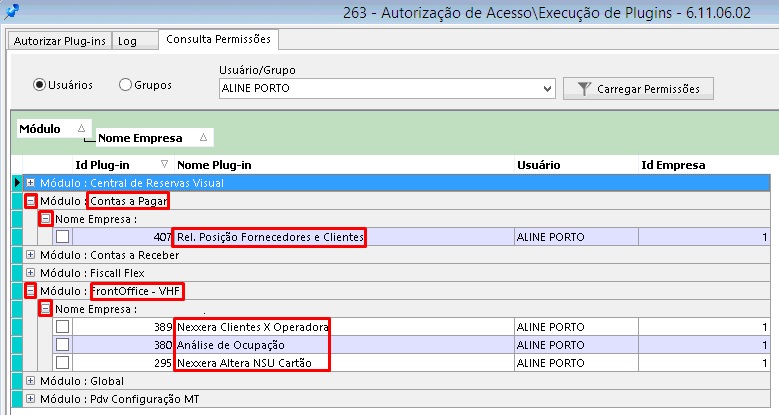Switch to the Autorizar Plug-ins tab
Viewport: 779px width, 415px height.
(x=60, y=41)
